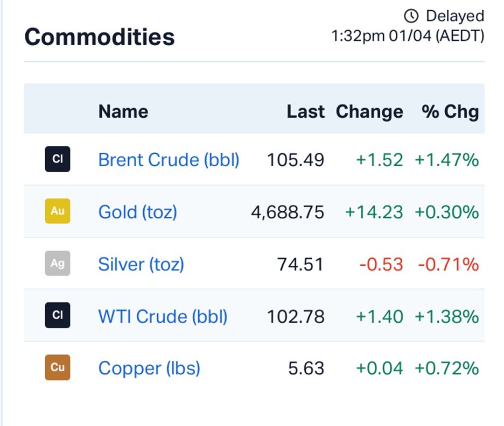Click the silver Ag icon
504x426 pixels.
[x=58, y=264]
